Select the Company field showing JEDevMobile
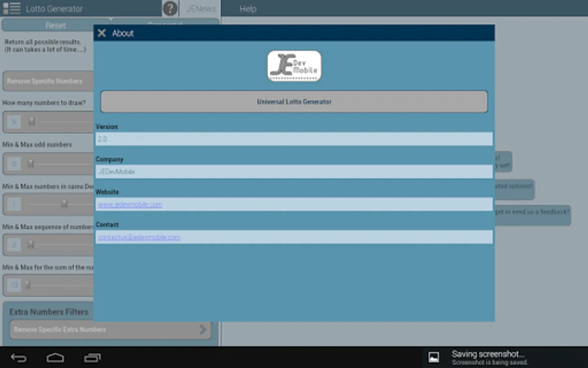 click(x=294, y=172)
